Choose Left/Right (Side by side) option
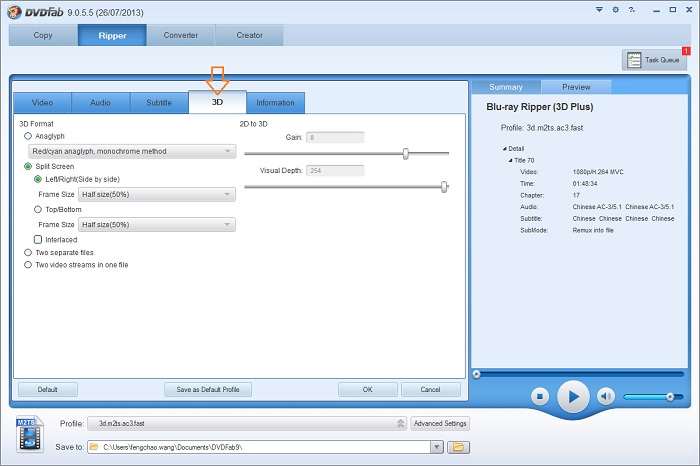This screenshot has width=700, height=466. [x=38, y=179]
